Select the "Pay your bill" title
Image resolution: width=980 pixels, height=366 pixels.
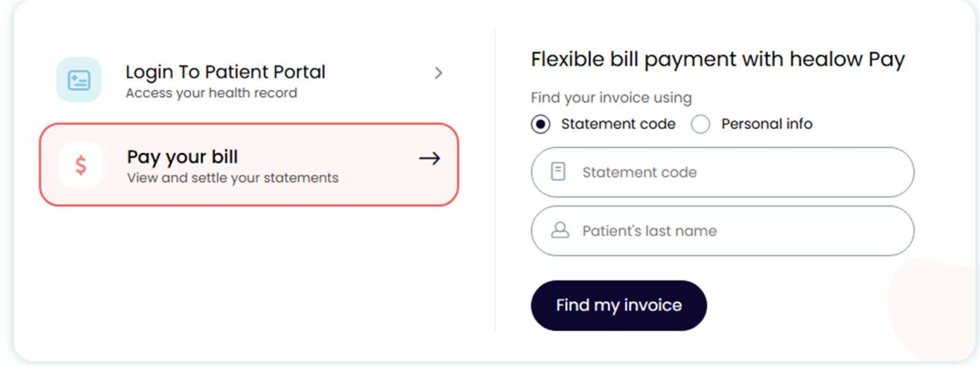click(x=182, y=156)
